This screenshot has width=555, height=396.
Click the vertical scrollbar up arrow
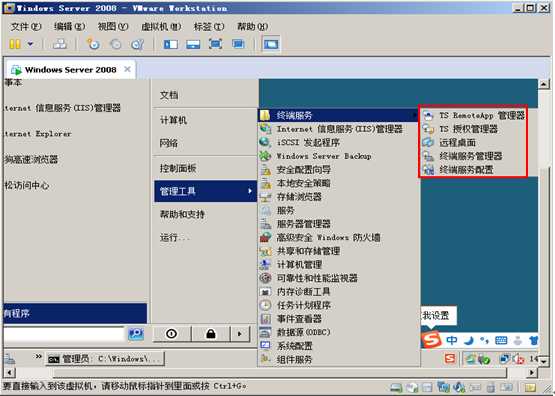point(543,84)
